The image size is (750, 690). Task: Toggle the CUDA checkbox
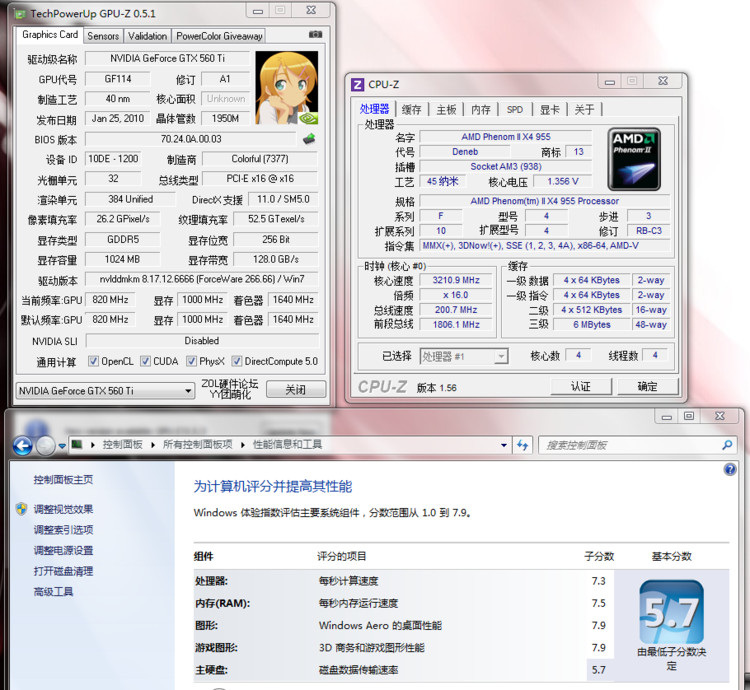145,361
